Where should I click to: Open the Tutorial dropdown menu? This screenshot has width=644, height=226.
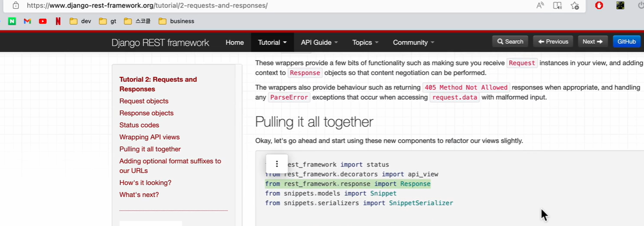tap(273, 42)
